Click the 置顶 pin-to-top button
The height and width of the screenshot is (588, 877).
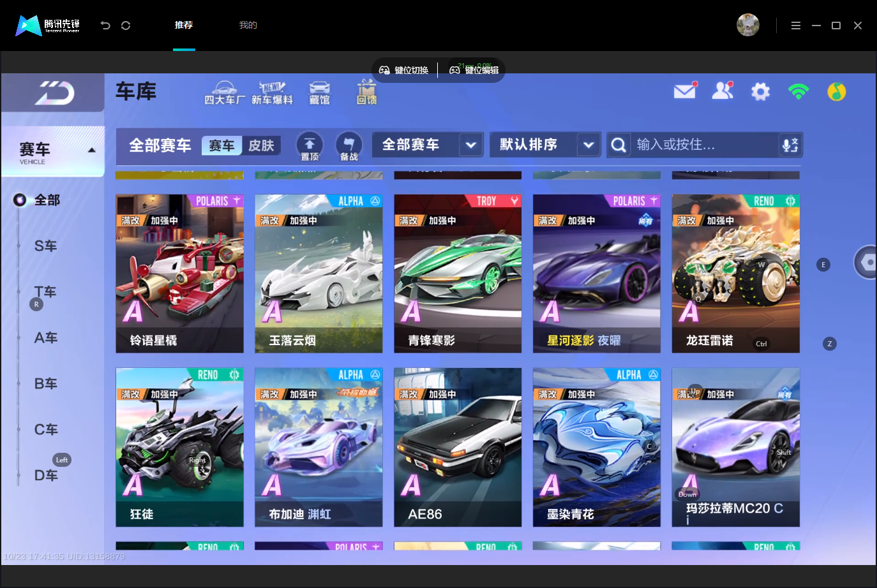tap(310, 146)
